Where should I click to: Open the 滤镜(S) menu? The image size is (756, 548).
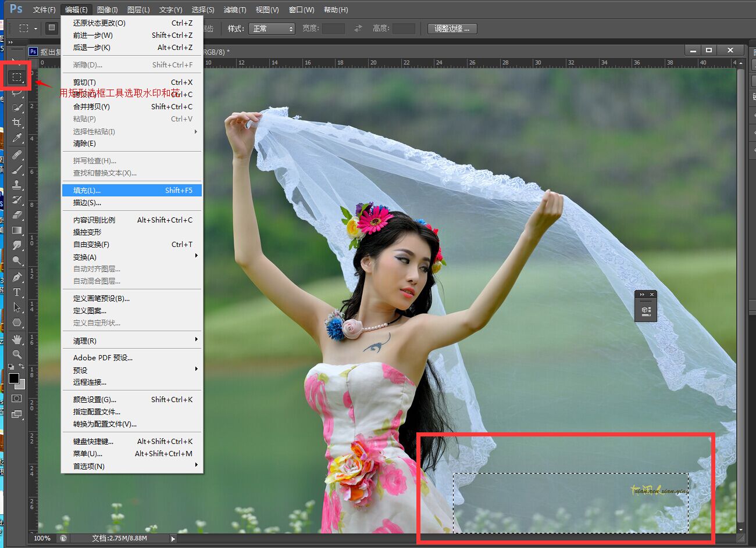(x=235, y=9)
